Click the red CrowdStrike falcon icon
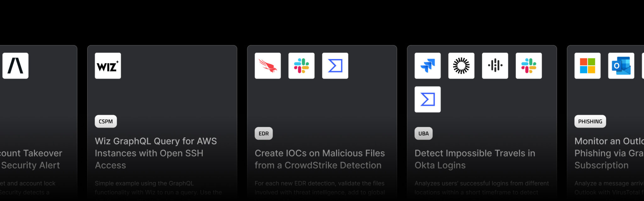The width and height of the screenshot is (644, 201). pyautogui.click(x=268, y=66)
